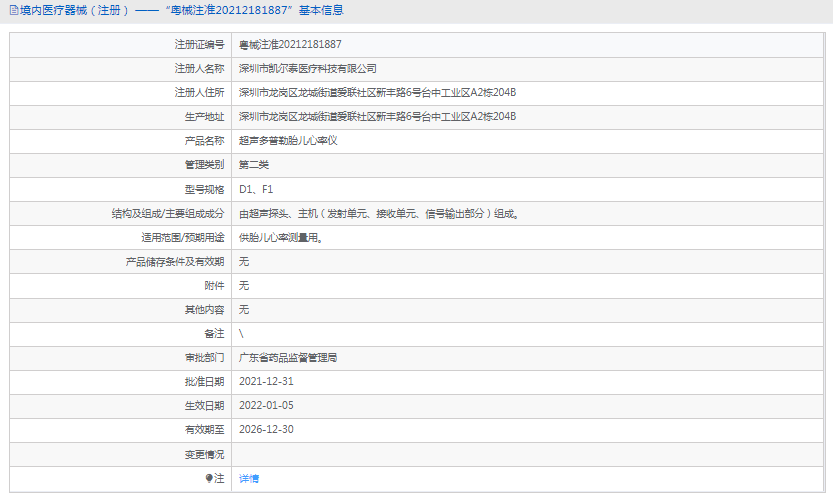Click the 审批部门 label
Image resolution: width=833 pixels, height=500 pixels.
(205, 358)
